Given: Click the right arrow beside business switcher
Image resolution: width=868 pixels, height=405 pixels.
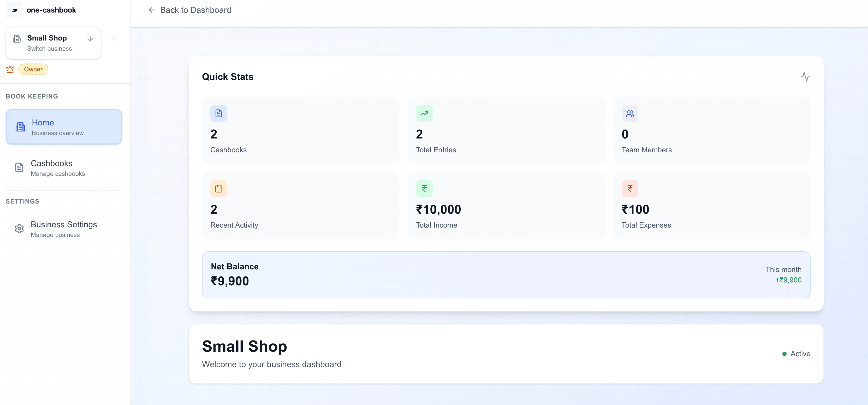Looking at the screenshot, I should tap(114, 38).
